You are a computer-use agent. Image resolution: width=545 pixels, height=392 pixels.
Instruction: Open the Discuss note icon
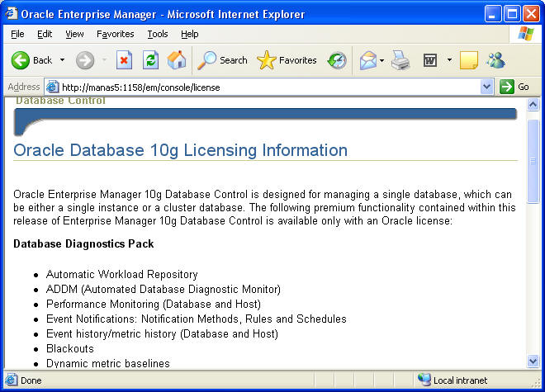click(469, 60)
